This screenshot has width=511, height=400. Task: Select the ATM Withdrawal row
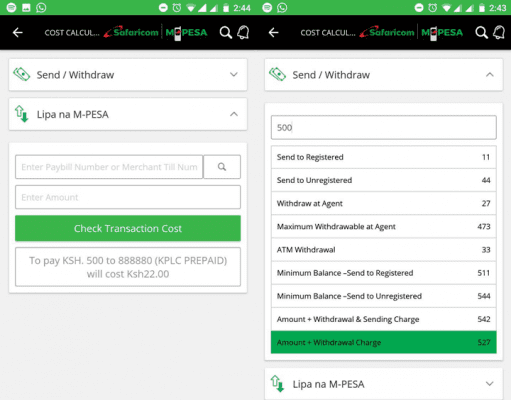click(384, 250)
